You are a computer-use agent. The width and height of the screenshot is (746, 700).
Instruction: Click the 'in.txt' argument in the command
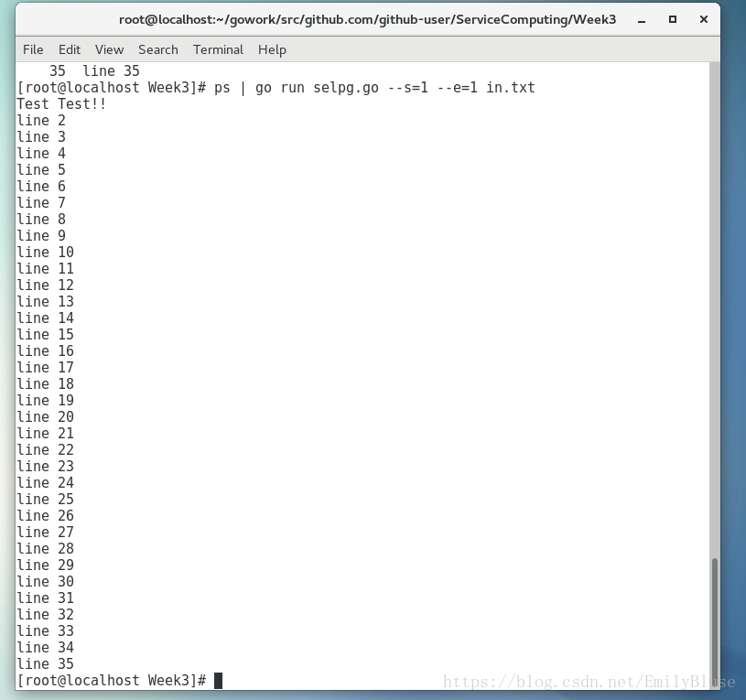click(511, 88)
